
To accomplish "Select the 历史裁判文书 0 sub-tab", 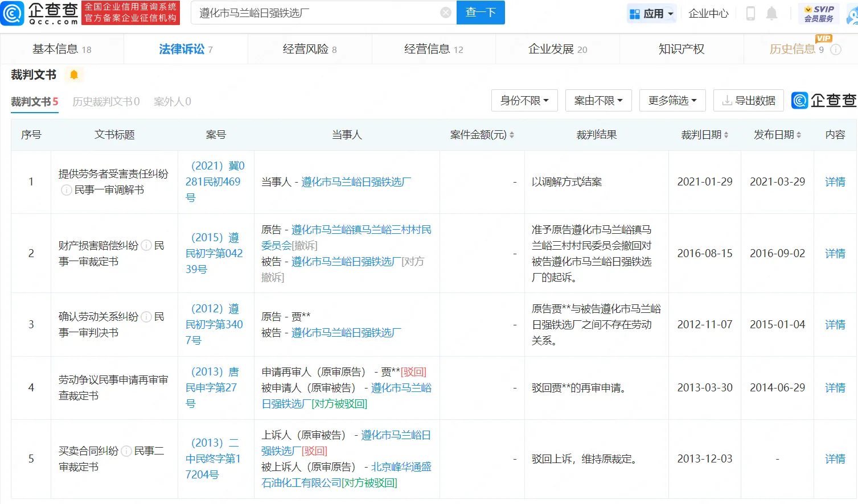I will click(106, 102).
